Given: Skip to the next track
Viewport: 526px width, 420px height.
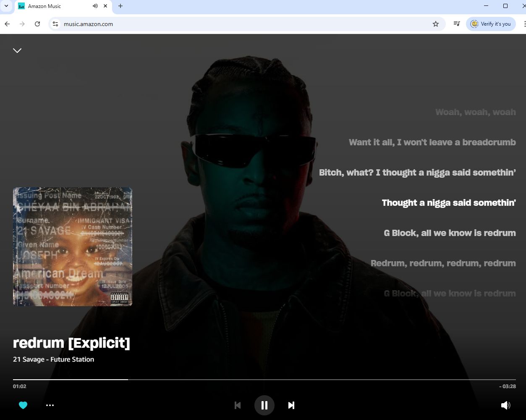Looking at the screenshot, I should tap(291, 405).
